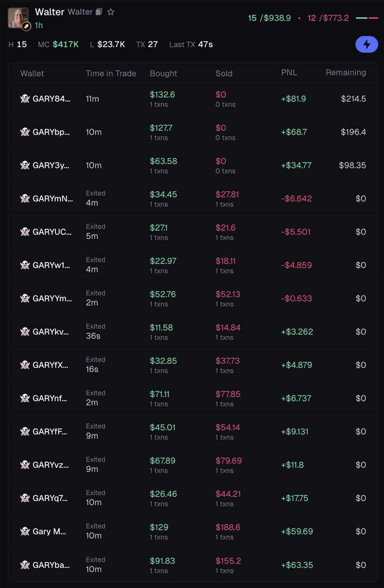Image resolution: width=384 pixels, height=588 pixels.
Task: Open the GARY3y wallet link
Action: 51,166
